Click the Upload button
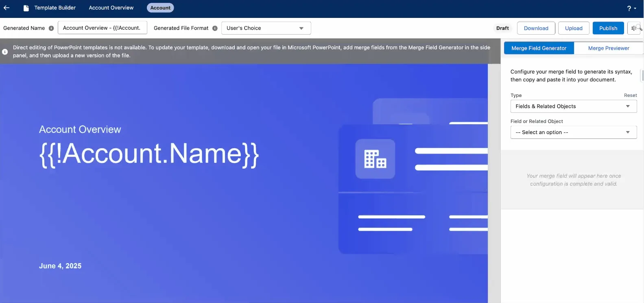The width and height of the screenshot is (644, 303). point(574,28)
